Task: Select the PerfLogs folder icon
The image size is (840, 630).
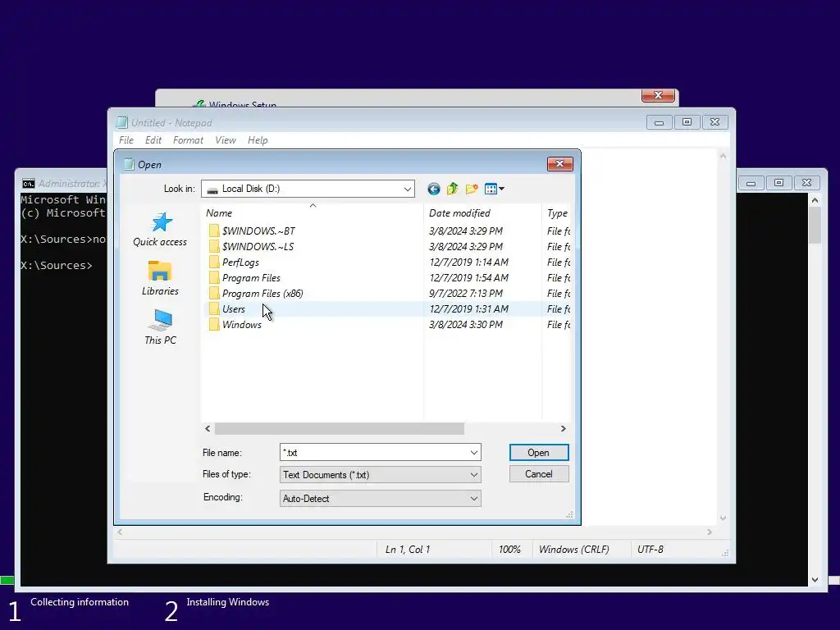Action: [x=214, y=262]
